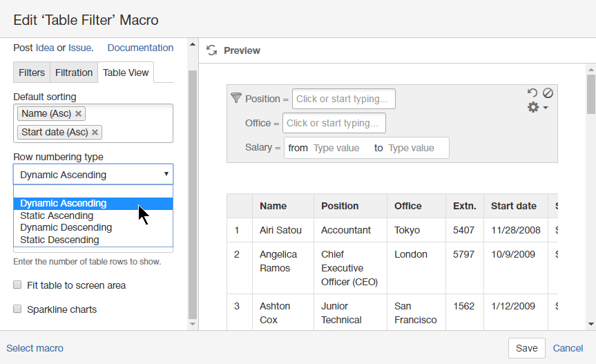Pick the Static Descending option
Screen dimensions: 596x364
click(x=59, y=240)
